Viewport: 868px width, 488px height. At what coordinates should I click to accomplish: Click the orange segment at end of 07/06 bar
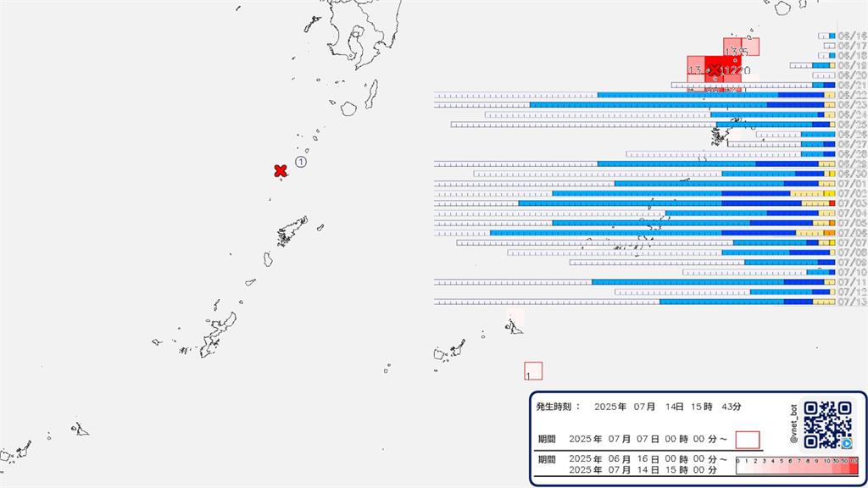point(829,233)
